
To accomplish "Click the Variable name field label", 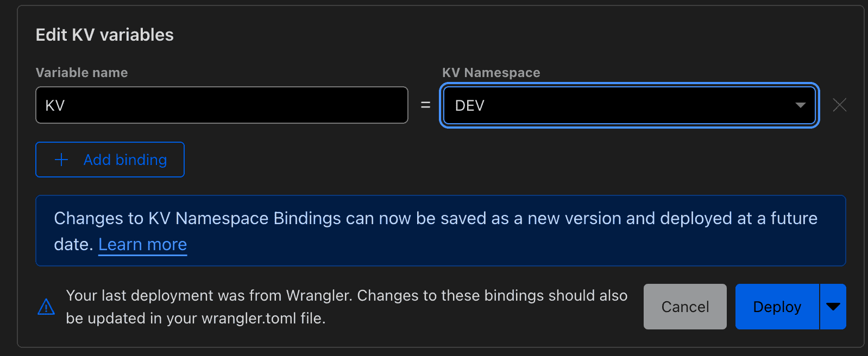I will [x=81, y=72].
